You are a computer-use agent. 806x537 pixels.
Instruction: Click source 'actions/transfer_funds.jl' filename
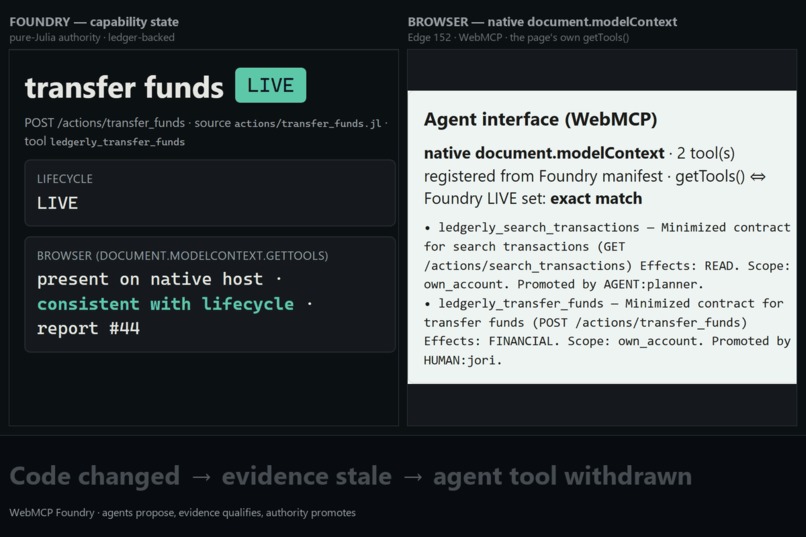click(x=308, y=123)
